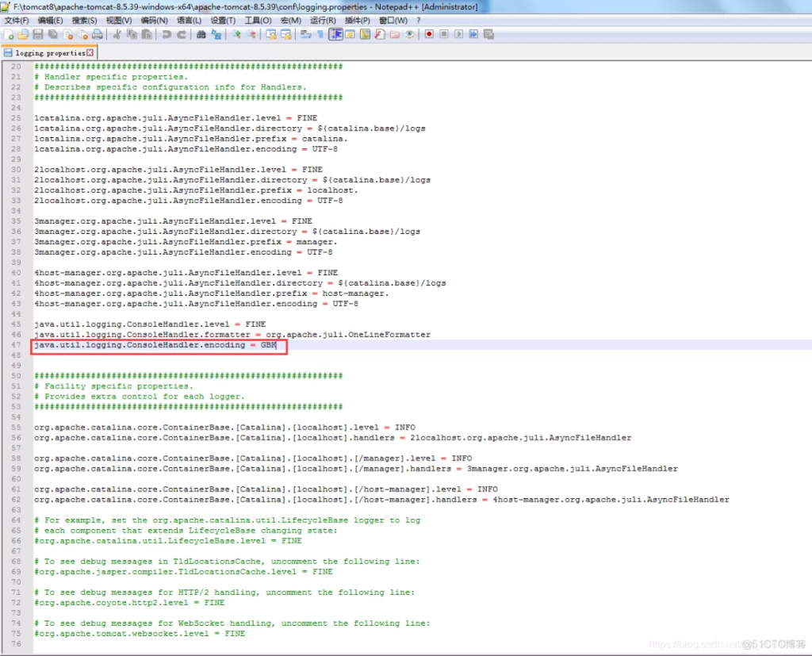This screenshot has height=656, width=812.
Task: Click the Print toolbar icon
Action: point(97,34)
